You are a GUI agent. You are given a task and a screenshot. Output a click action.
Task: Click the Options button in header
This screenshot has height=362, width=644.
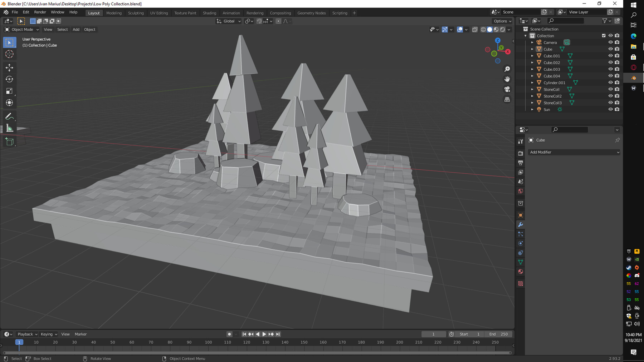pyautogui.click(x=502, y=21)
